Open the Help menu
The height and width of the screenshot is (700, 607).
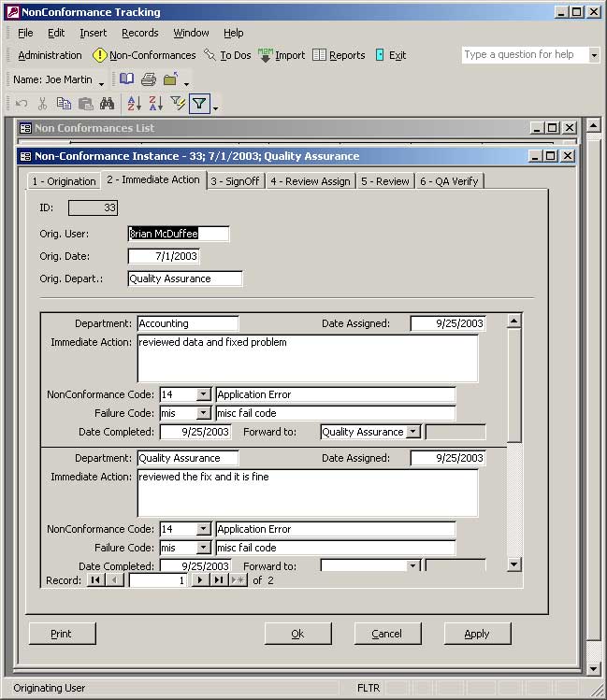[x=234, y=33]
